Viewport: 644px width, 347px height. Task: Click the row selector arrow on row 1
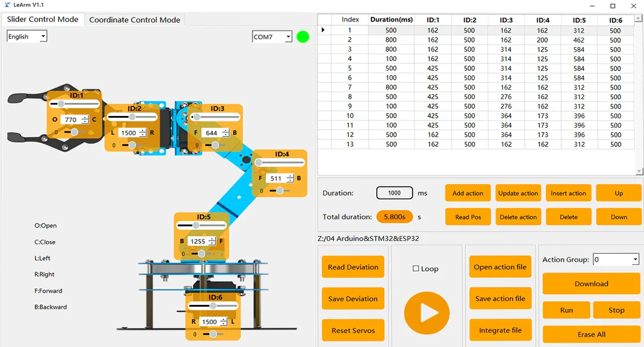pos(323,30)
